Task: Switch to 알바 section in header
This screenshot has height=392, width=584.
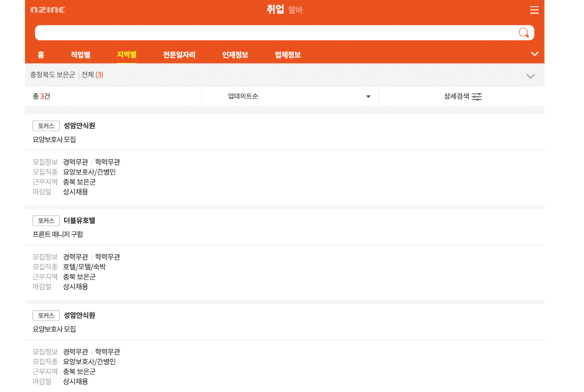Action: tap(296, 10)
